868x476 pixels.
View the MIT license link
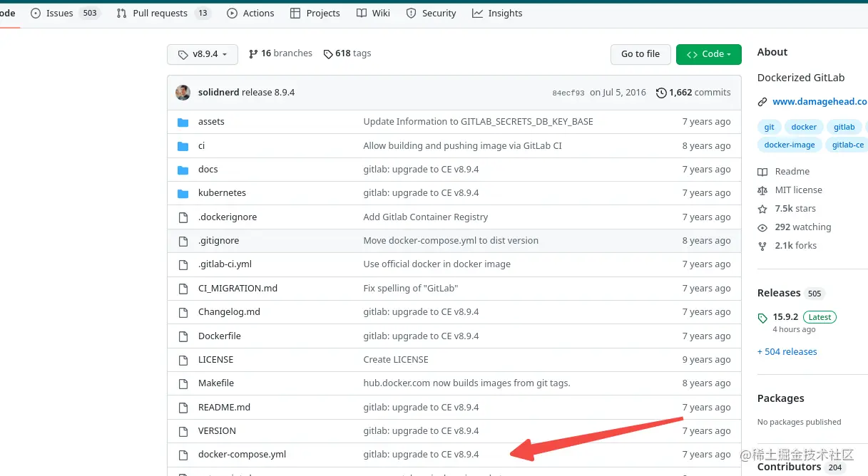click(790, 190)
